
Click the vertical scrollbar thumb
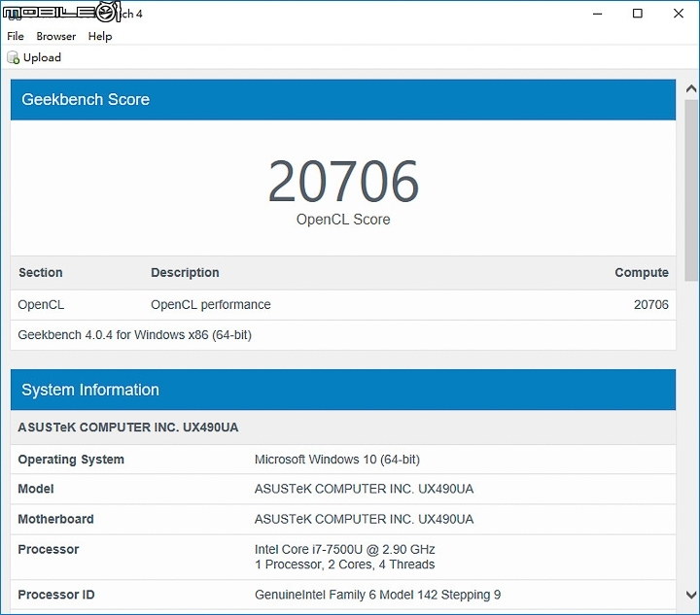point(691,190)
